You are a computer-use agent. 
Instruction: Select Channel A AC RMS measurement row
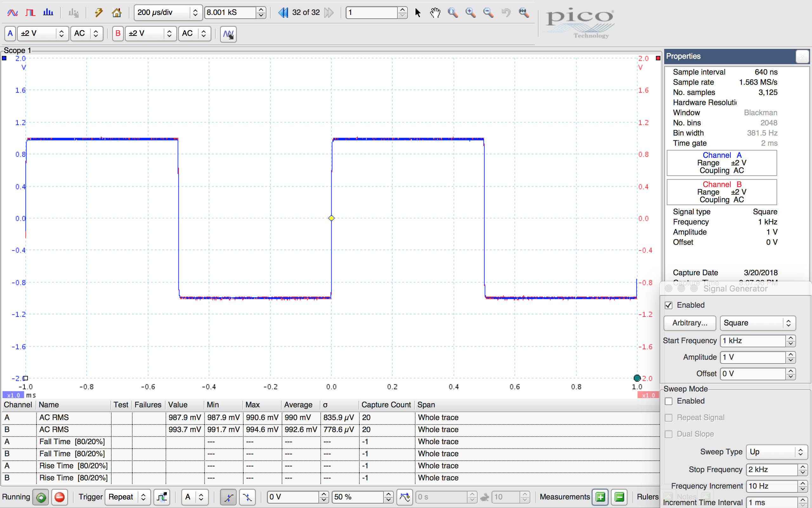click(x=331, y=418)
